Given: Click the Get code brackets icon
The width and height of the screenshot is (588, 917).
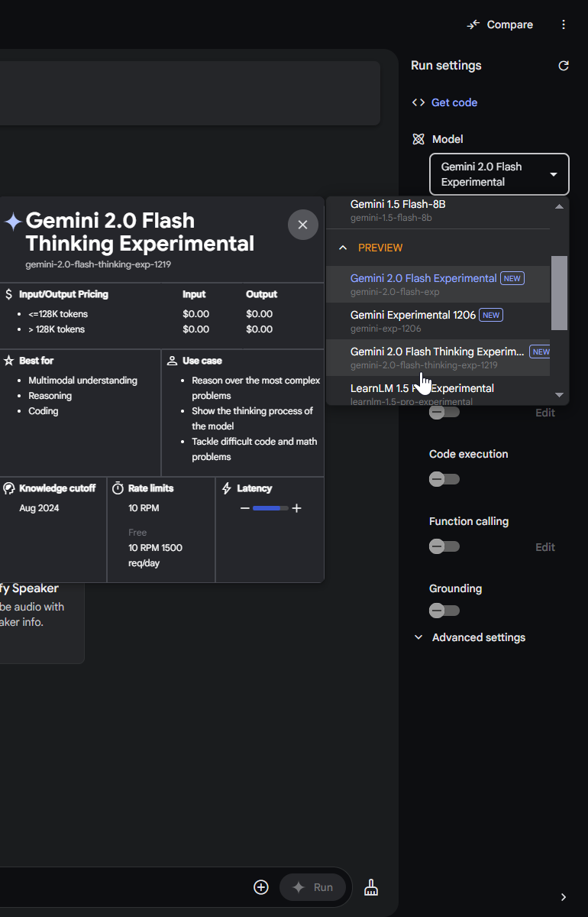Looking at the screenshot, I should (418, 102).
